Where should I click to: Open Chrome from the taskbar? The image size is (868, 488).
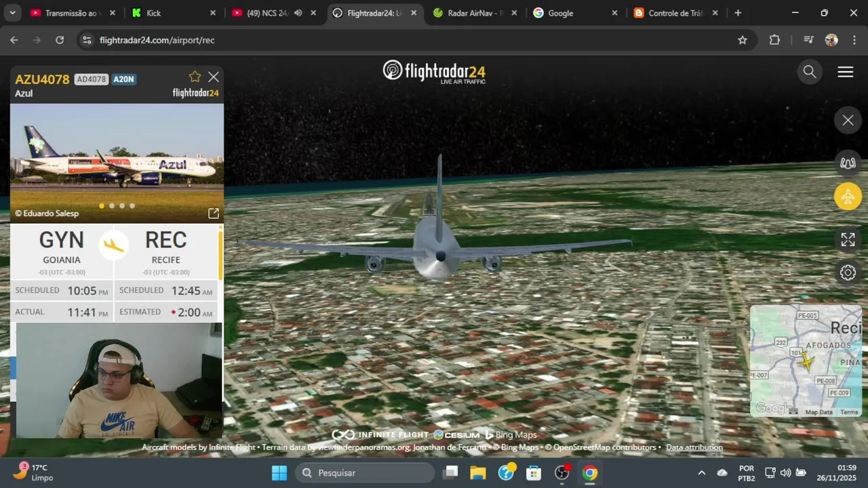click(590, 472)
